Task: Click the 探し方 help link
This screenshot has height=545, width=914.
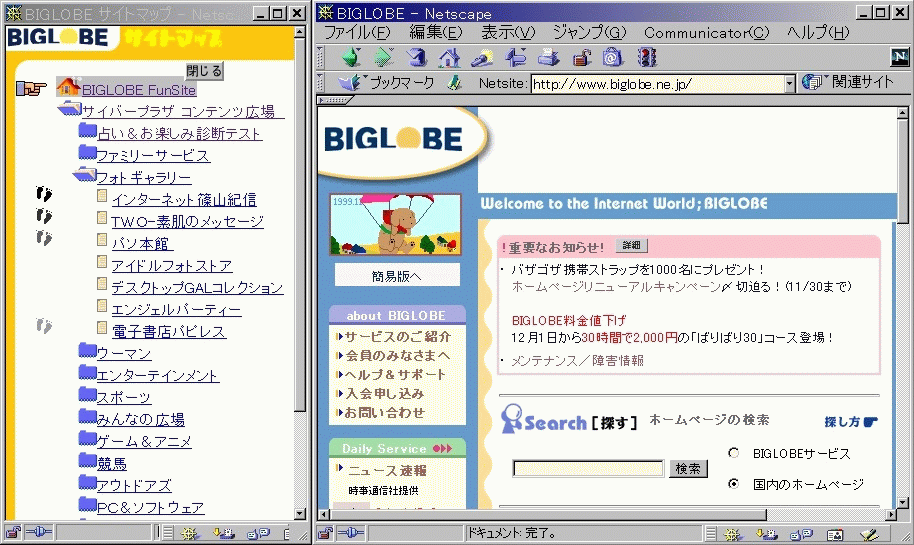Action: [x=851, y=422]
